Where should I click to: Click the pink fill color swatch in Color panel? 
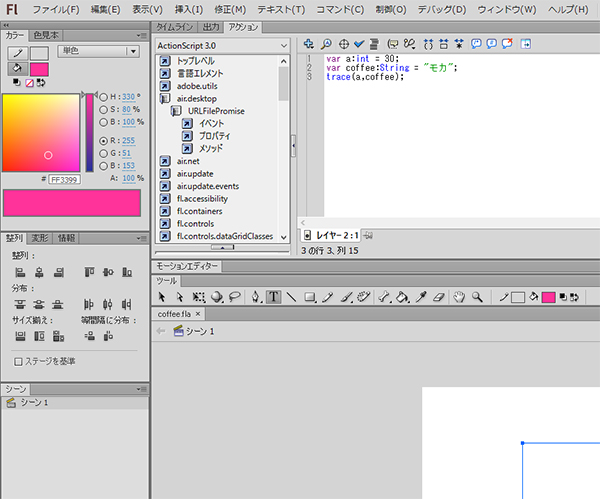(39, 70)
